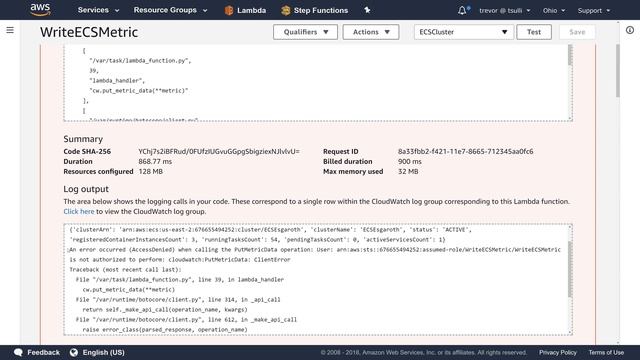Screen dimensions: 640x360
Task: Open the Actions dropdown
Action: coord(371,32)
